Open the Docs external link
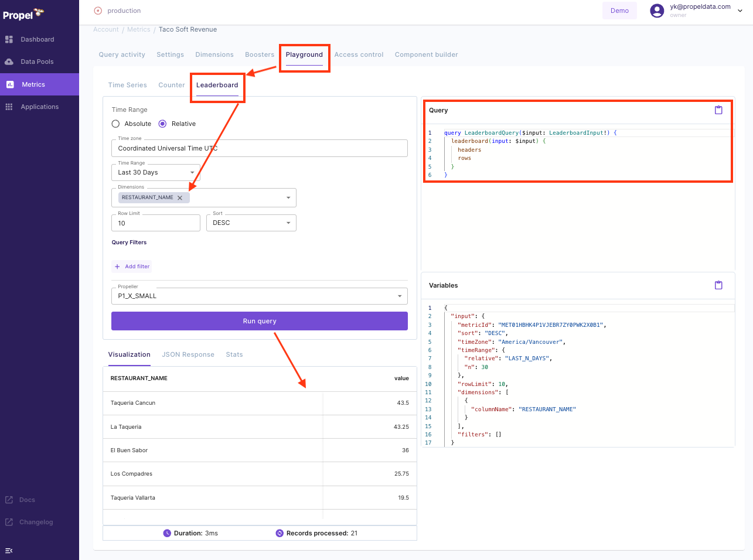The image size is (753, 560). [x=27, y=500]
